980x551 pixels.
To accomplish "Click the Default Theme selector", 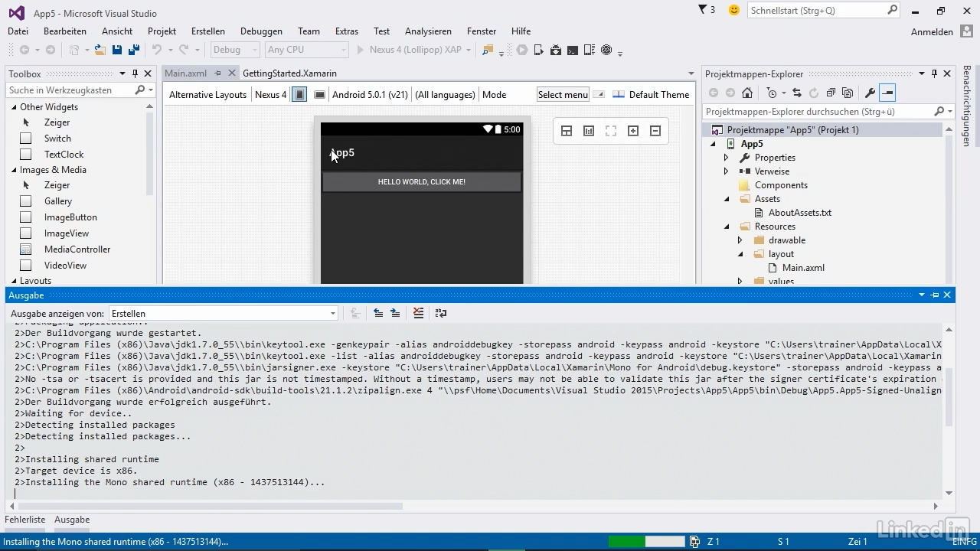I will [x=651, y=95].
